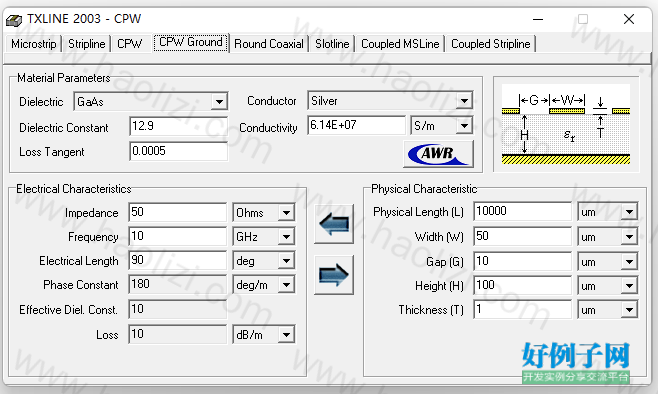Image resolution: width=658 pixels, height=394 pixels.
Task: Click the Loss value field
Action: pos(178,334)
